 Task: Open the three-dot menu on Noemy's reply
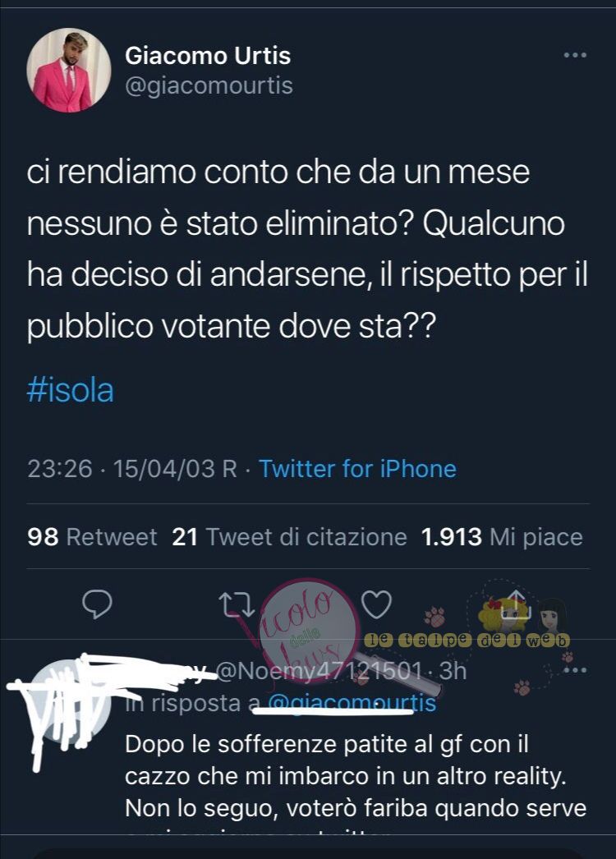pos(575,670)
